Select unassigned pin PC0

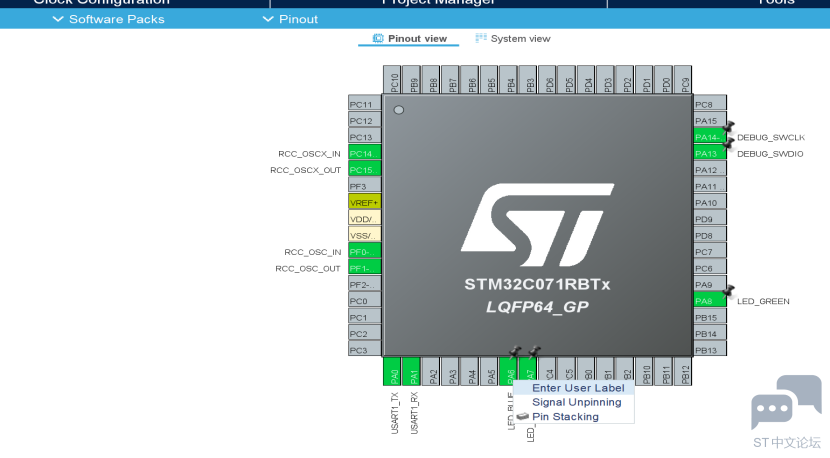pos(364,301)
